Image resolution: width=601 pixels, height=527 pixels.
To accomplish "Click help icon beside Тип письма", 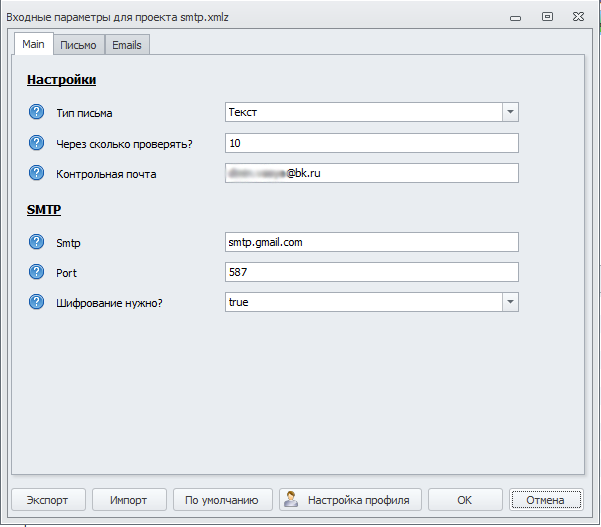I will coord(37,113).
